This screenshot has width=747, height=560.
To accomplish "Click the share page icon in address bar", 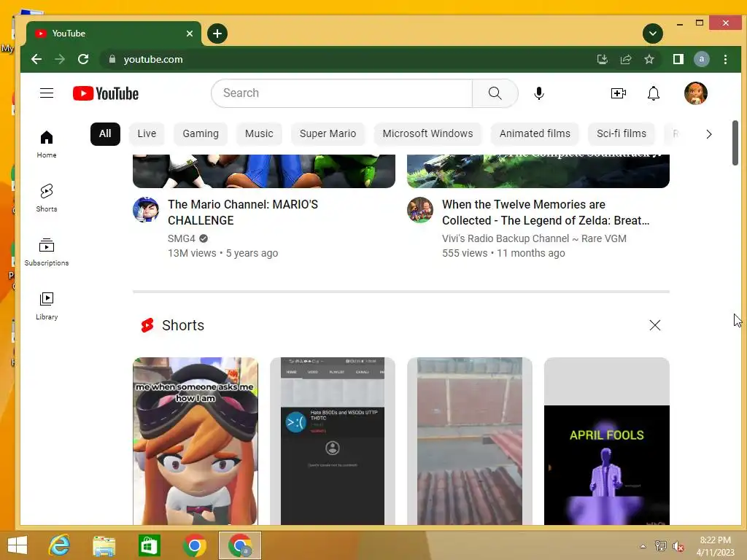I will (x=625, y=59).
